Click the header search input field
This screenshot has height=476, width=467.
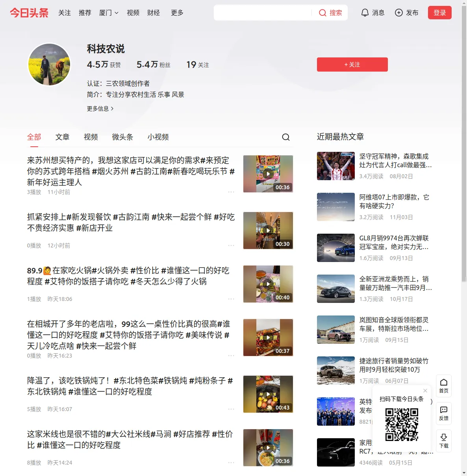[x=263, y=13]
